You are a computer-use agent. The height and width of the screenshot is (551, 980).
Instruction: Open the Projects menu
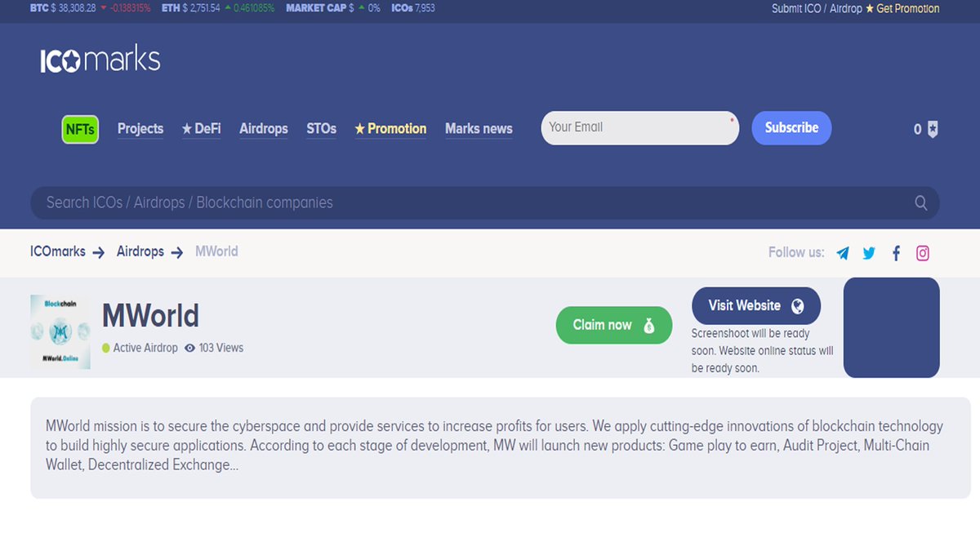pyautogui.click(x=140, y=129)
